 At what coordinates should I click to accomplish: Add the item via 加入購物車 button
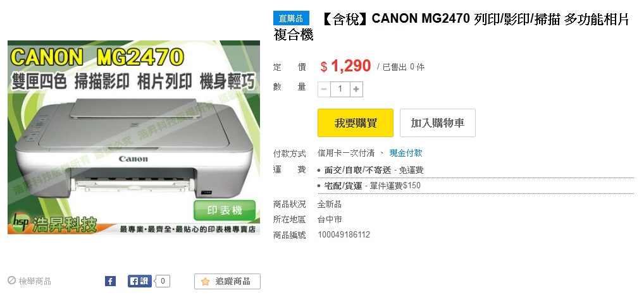pyautogui.click(x=437, y=123)
